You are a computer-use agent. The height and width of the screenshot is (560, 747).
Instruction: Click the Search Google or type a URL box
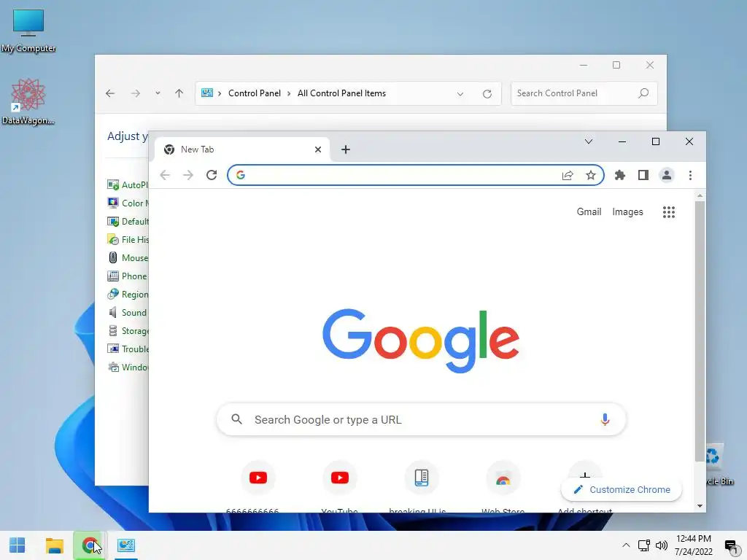421,419
